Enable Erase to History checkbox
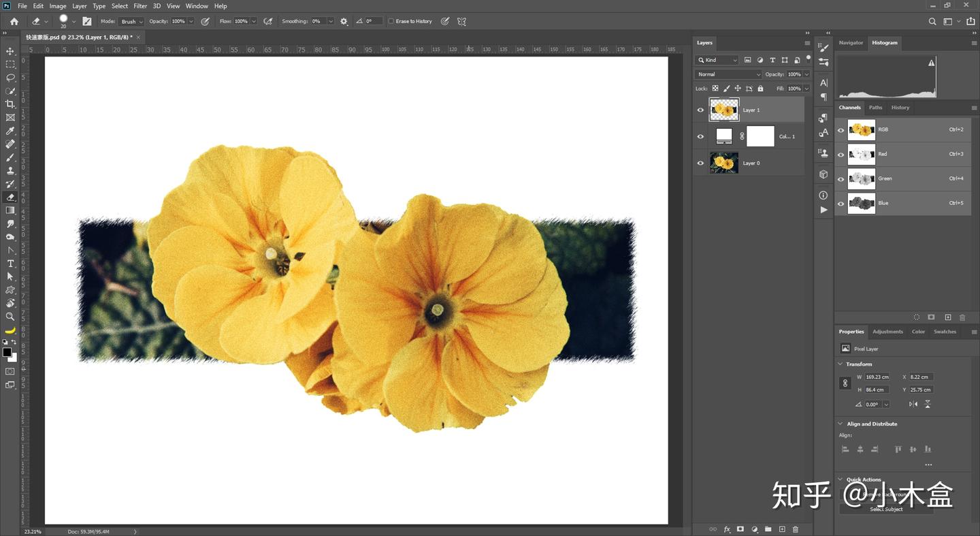 click(391, 22)
